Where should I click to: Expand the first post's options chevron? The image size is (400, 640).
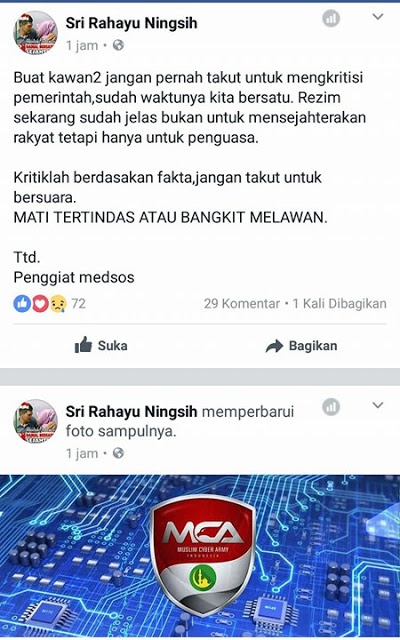(x=378, y=17)
